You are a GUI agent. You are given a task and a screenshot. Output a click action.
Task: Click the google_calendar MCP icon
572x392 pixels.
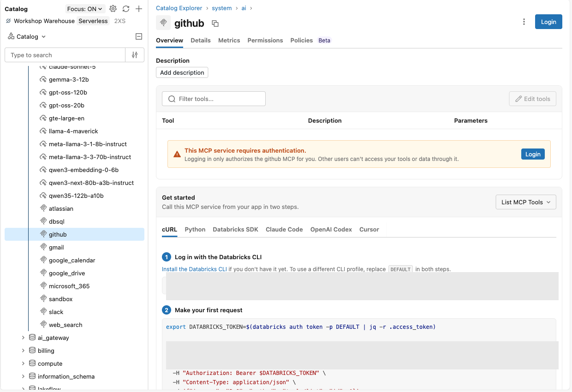click(x=44, y=260)
